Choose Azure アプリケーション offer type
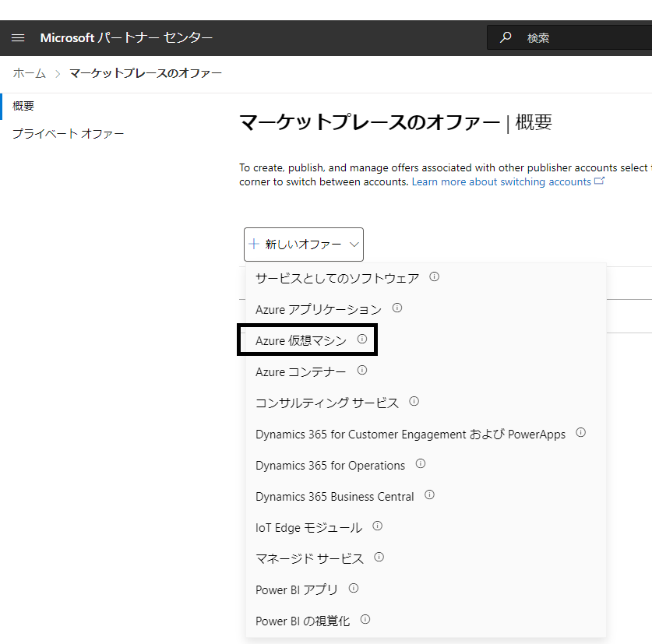The height and width of the screenshot is (644, 652). [319, 309]
